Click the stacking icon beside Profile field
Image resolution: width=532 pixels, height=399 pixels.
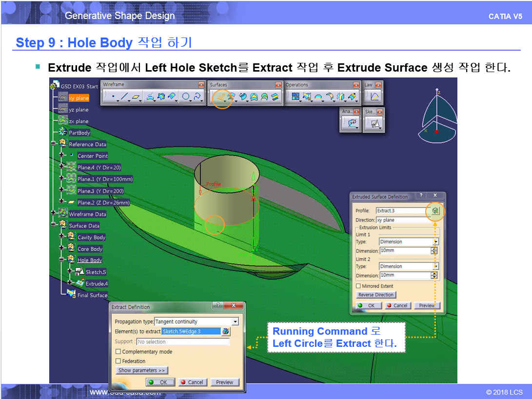point(435,211)
